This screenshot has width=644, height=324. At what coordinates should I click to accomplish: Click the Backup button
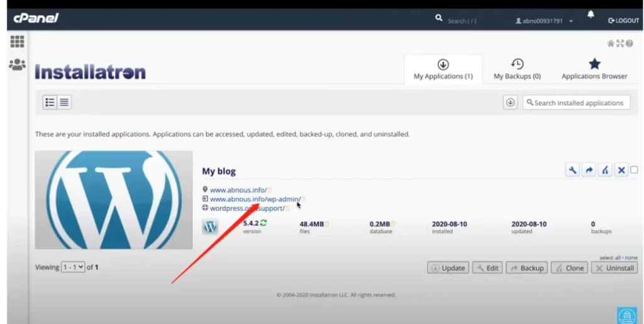[527, 268]
